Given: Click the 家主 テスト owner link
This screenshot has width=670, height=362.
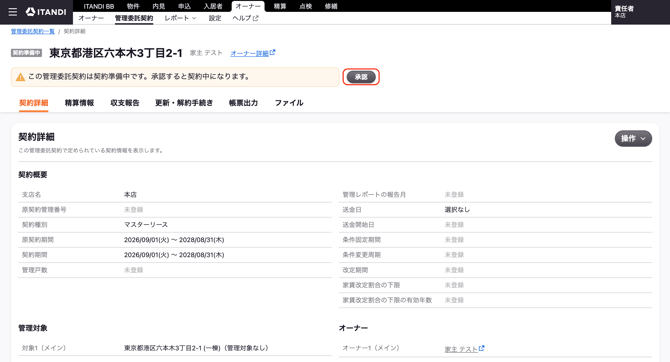Looking at the screenshot, I should point(461,349).
